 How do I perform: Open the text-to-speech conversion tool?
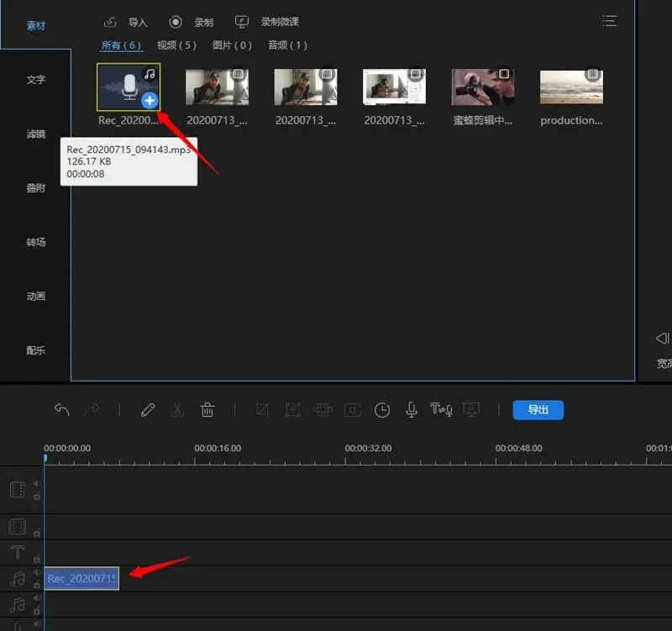pyautogui.click(x=441, y=410)
